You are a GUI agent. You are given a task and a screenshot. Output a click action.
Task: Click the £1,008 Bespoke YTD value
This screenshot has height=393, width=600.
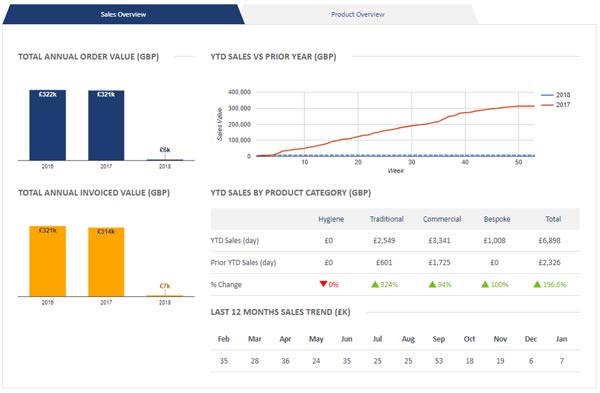494,240
